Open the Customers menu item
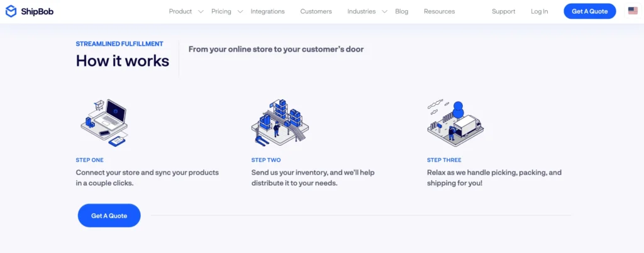This screenshot has height=253, width=644. click(x=316, y=11)
